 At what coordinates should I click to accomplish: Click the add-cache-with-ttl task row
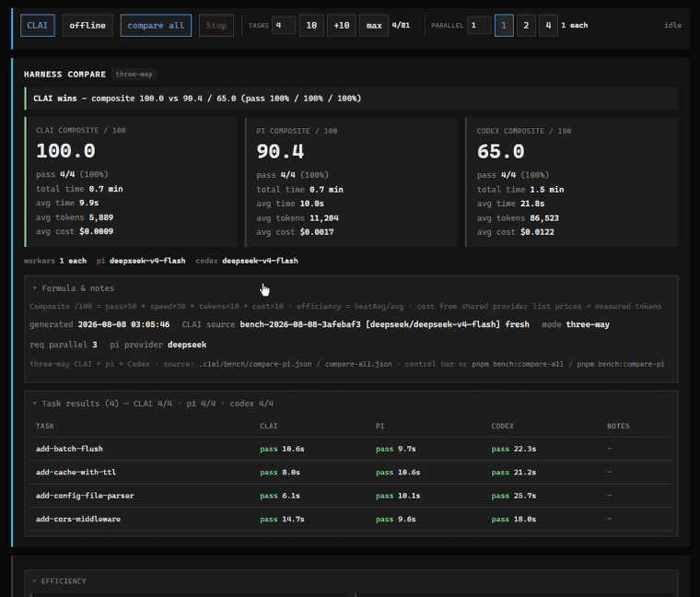pos(351,472)
